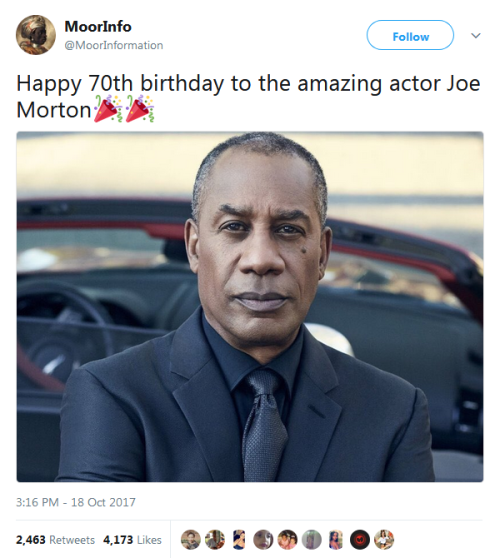The width and height of the screenshot is (500, 558).
Task: Open the MoorInfo profile avatar
Action: pos(36,35)
